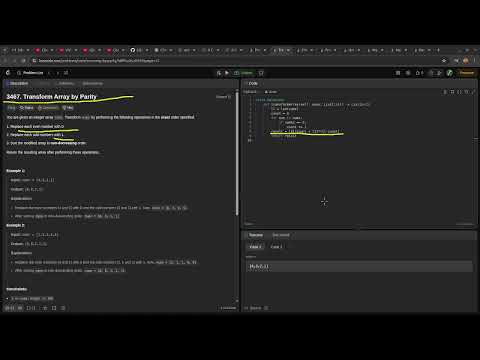480x360 pixels.
Task: Click the debug run icon in toolbar
Action: (x=219, y=73)
